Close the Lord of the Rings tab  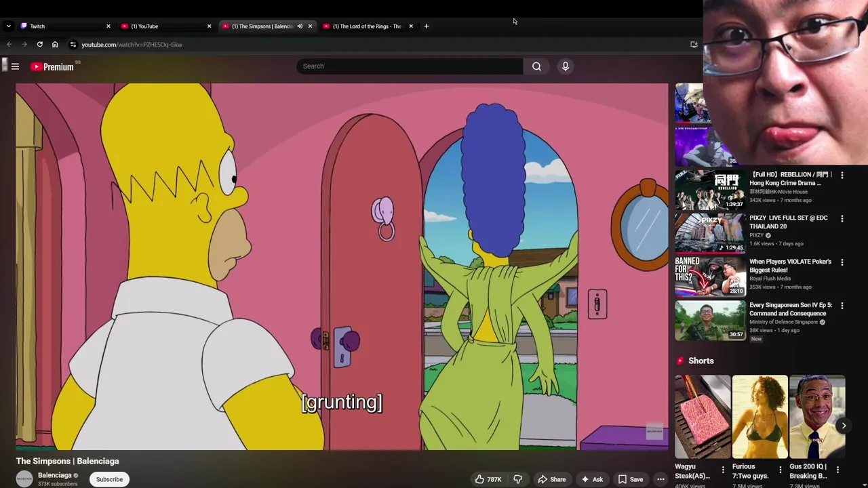[410, 26]
